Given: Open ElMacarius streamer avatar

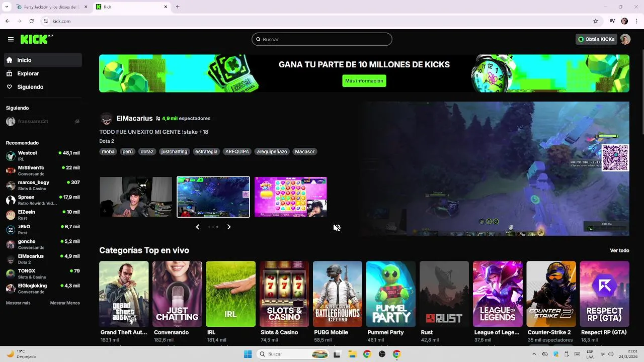Looking at the screenshot, I should tap(106, 119).
